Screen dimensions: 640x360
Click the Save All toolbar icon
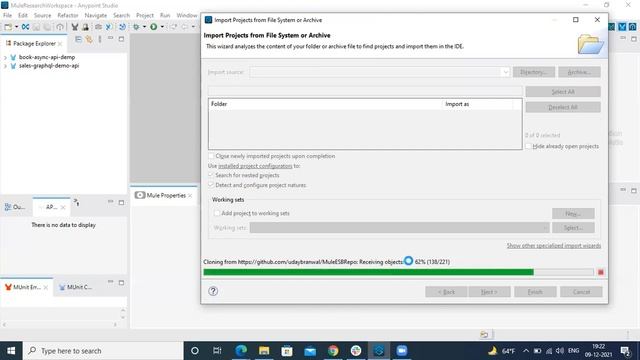[47, 27]
